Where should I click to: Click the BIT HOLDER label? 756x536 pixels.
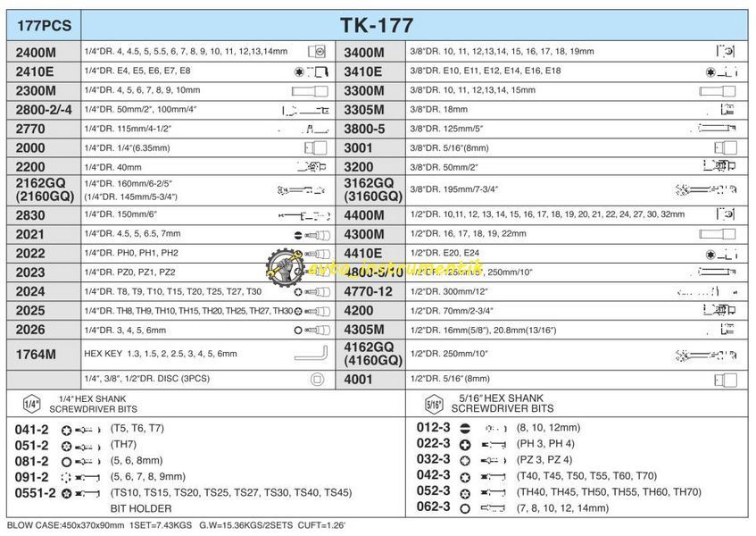(x=141, y=508)
